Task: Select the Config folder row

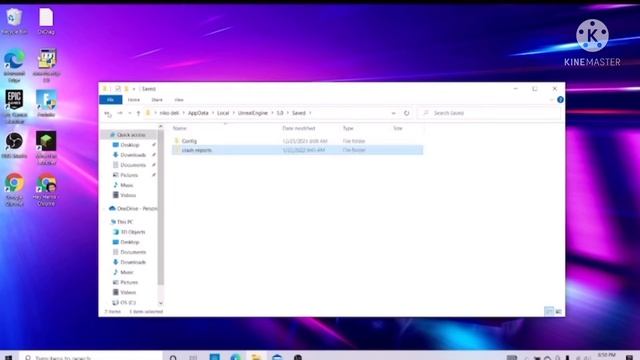Action: [297, 141]
